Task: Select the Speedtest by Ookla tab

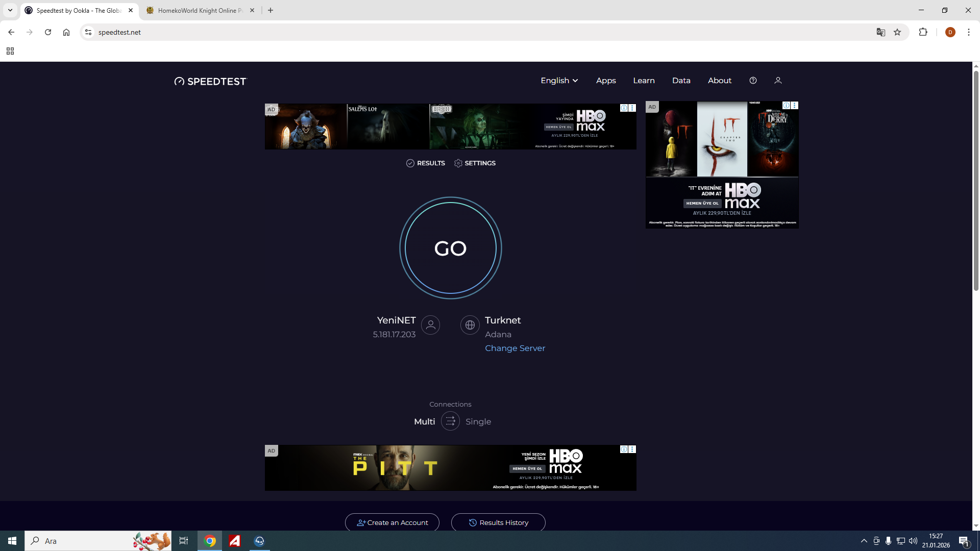Action: pos(79,10)
